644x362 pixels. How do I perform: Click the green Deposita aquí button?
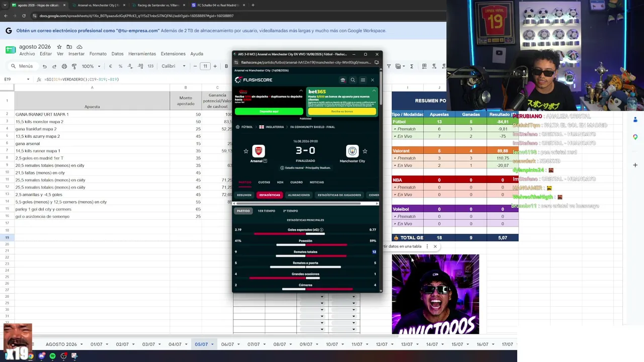[269, 111]
